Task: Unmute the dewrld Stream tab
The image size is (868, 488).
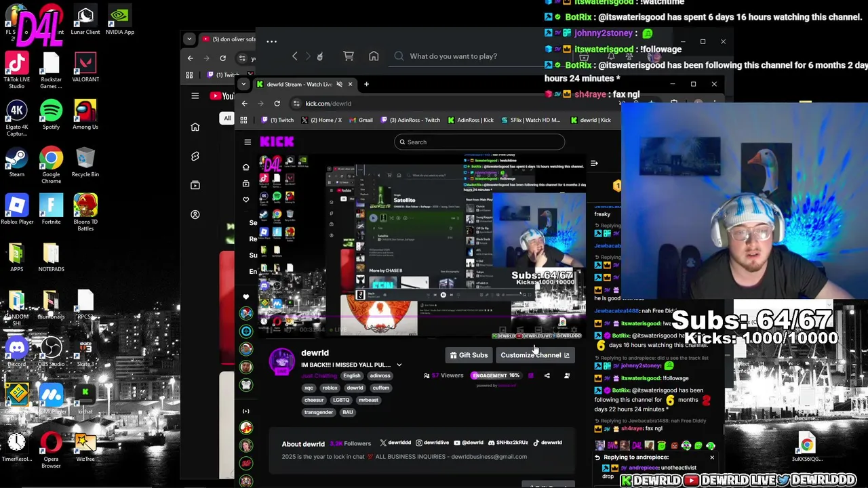Action: (339, 85)
